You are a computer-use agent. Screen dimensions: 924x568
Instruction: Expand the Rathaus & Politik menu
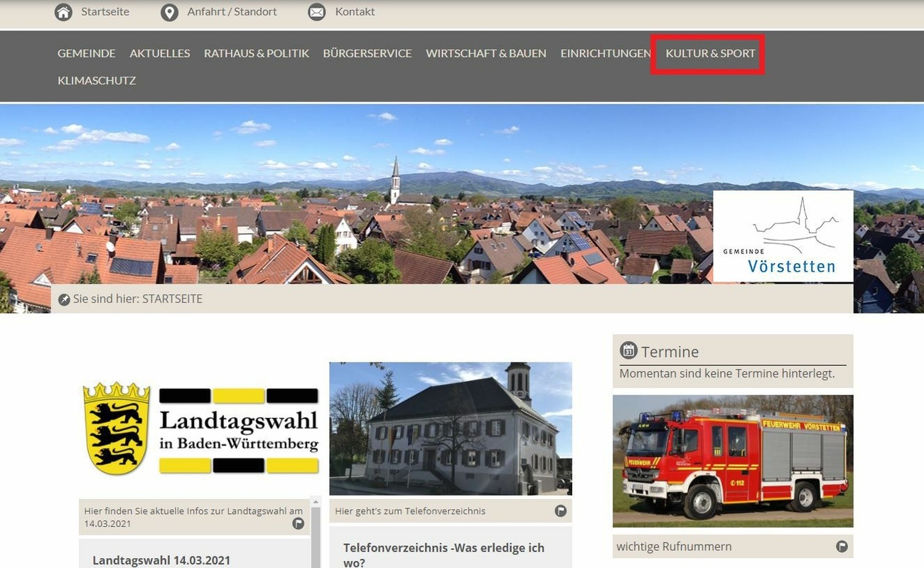[256, 53]
